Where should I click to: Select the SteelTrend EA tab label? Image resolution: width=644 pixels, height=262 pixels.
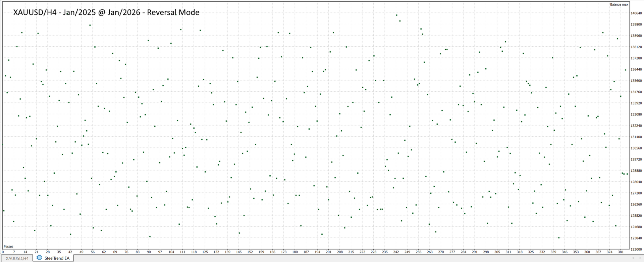point(57,258)
